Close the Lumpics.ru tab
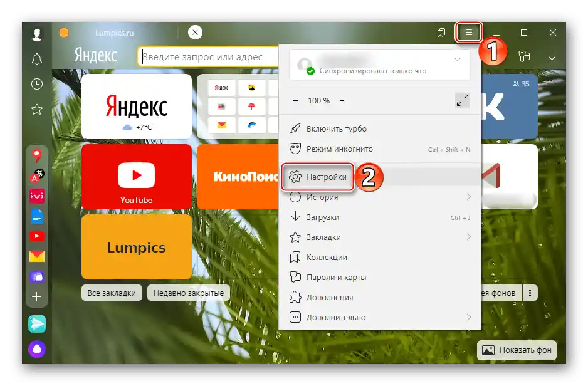 pyautogui.click(x=195, y=32)
